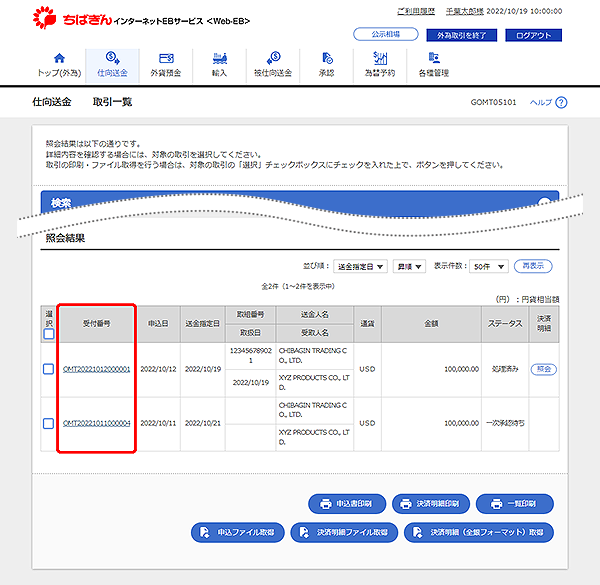
Task: Open the 各種管理 user icon
Action: 434,58
